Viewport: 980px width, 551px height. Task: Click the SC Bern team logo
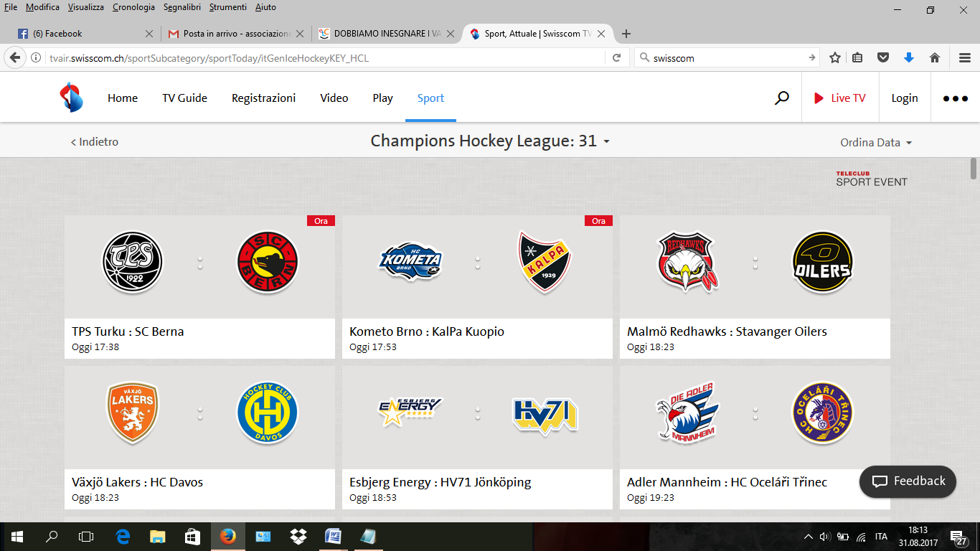click(268, 262)
